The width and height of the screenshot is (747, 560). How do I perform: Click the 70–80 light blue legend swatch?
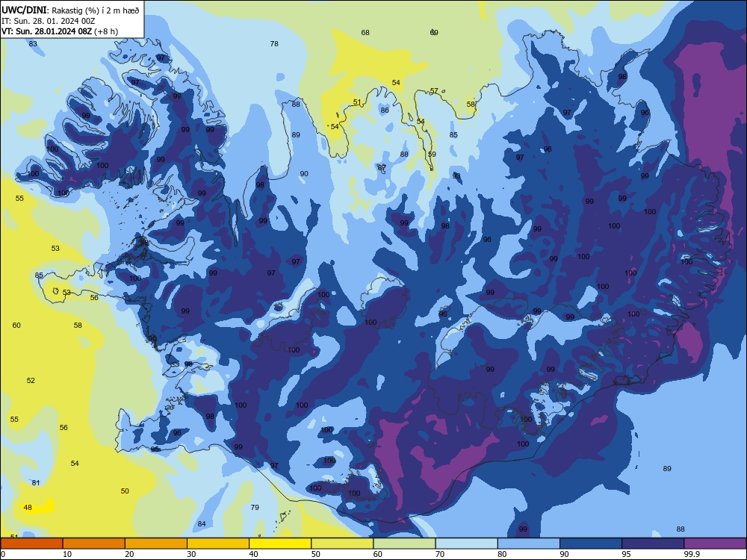tap(466, 544)
